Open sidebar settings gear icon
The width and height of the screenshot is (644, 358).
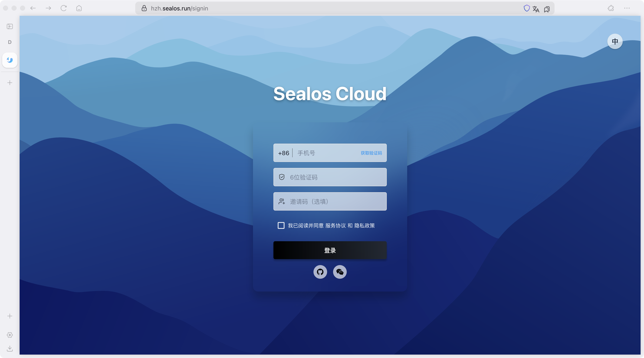tap(10, 335)
